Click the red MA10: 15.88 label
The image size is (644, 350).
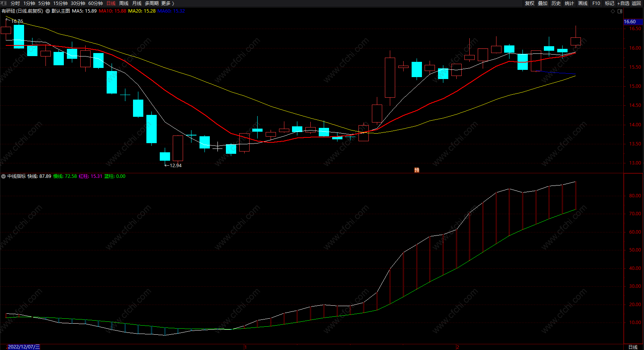coord(112,11)
